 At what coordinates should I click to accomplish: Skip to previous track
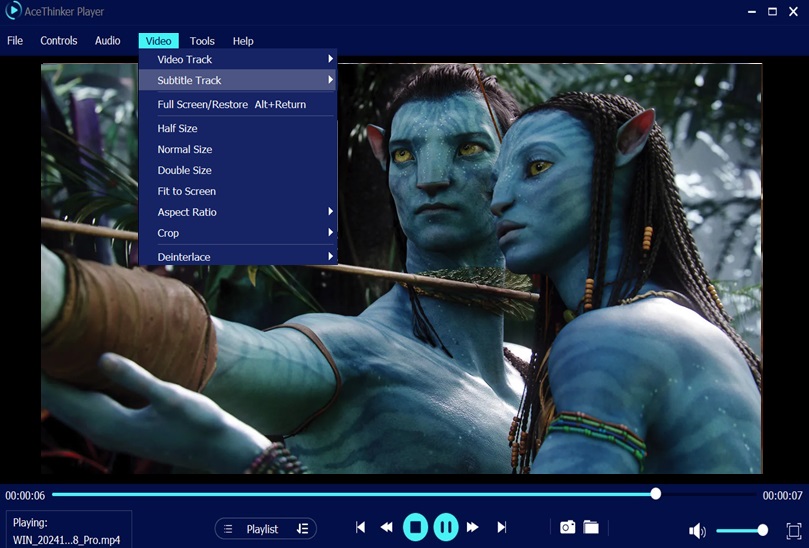click(x=360, y=527)
